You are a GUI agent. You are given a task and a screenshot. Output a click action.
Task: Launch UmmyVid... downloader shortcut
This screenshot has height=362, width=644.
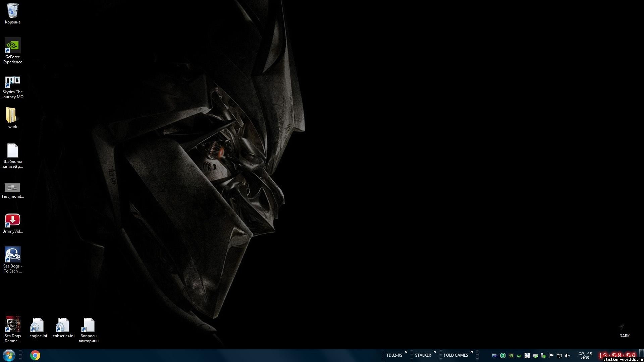pyautogui.click(x=12, y=224)
